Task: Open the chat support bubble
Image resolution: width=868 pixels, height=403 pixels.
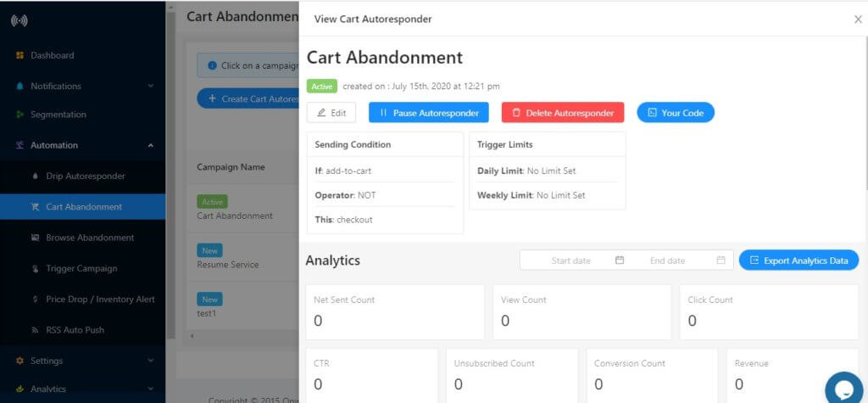Action: click(x=843, y=389)
